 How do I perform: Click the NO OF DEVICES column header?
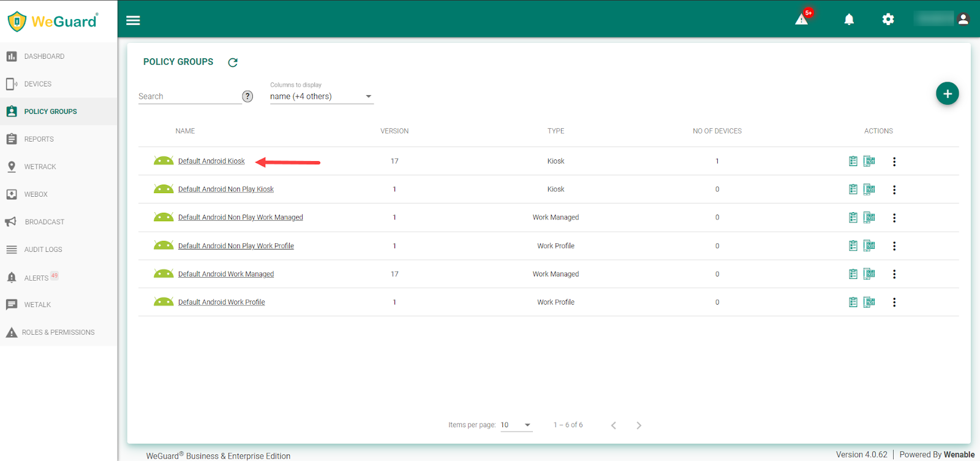[x=717, y=131]
